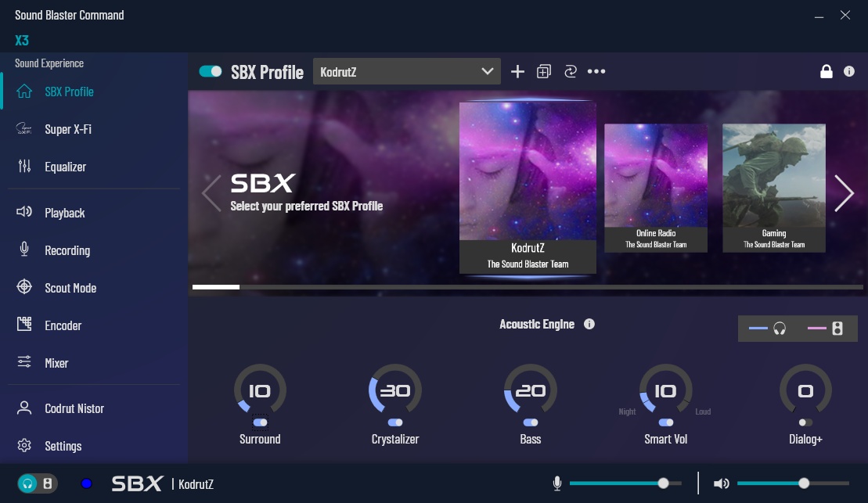Show previous profiles with left arrow
Screen dimensions: 868x503
[x=211, y=193]
